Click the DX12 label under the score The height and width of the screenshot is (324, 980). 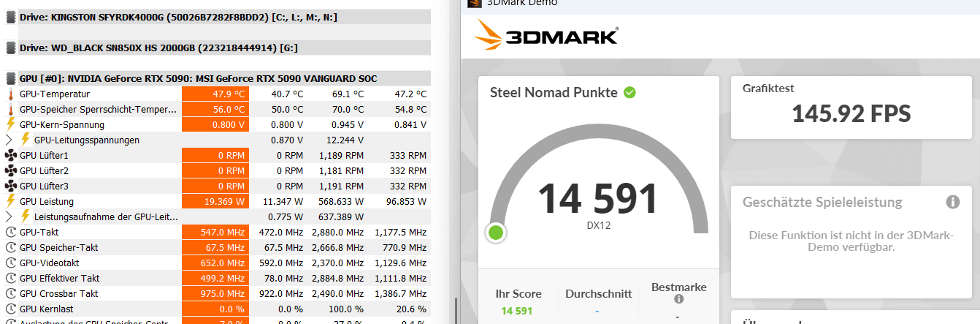tap(598, 225)
